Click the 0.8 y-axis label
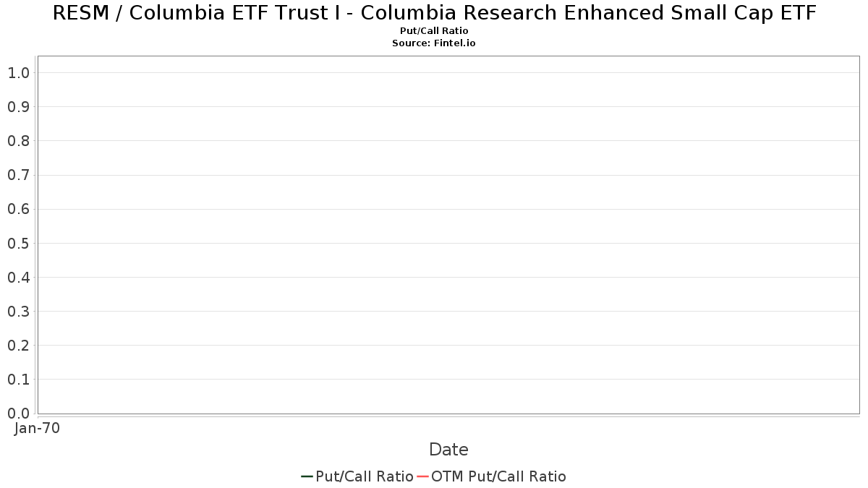This screenshot has height=488, width=868. (19, 141)
